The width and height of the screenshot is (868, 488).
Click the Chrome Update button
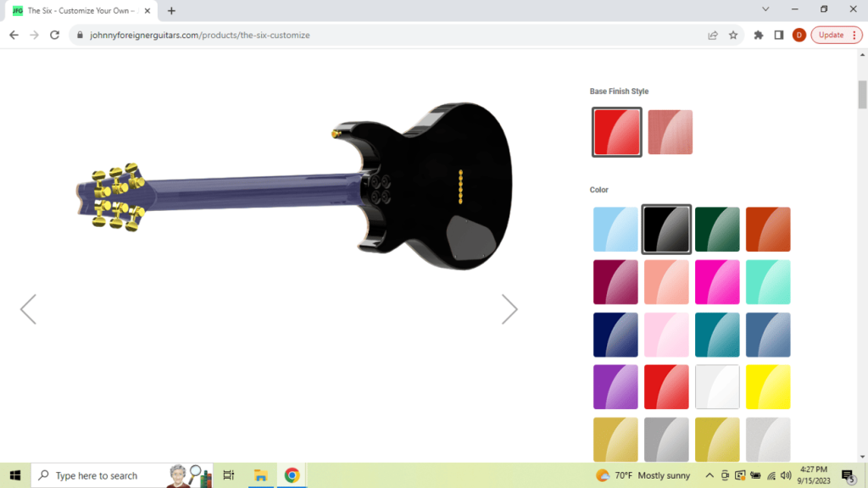click(836, 35)
